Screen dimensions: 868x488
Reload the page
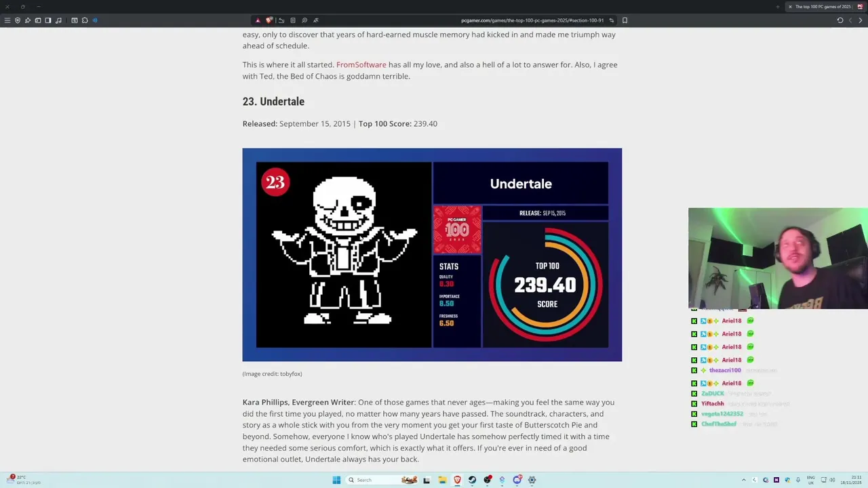point(840,20)
